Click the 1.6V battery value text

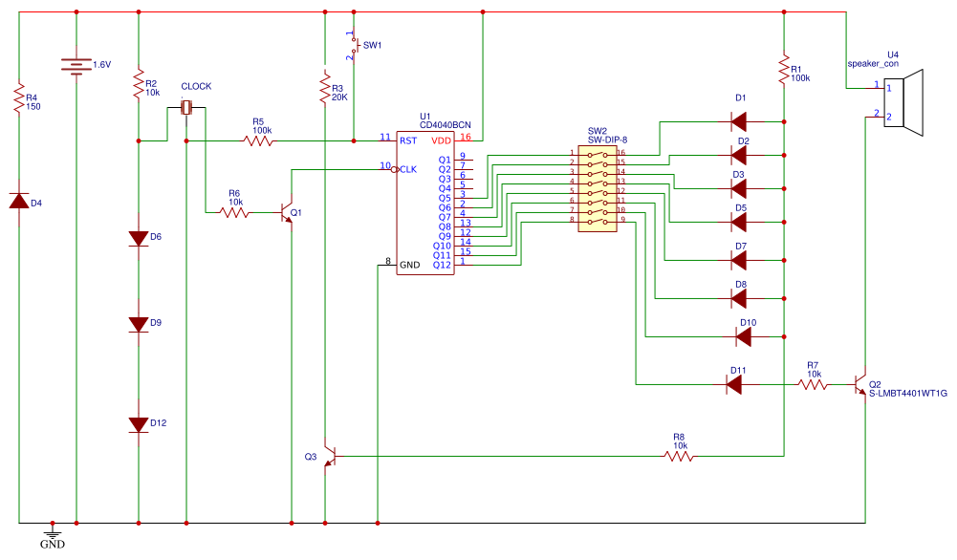[x=102, y=65]
